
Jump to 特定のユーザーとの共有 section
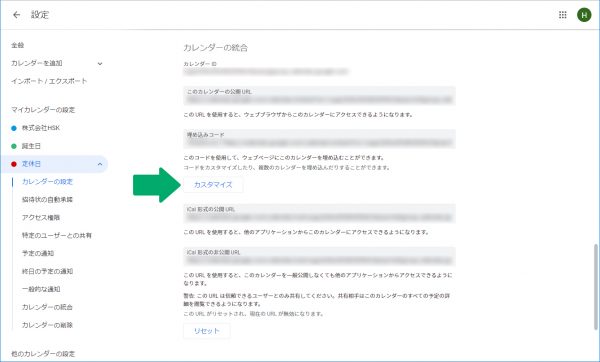coord(57,236)
